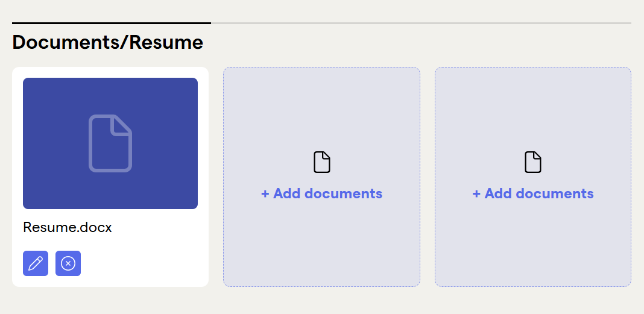Click '+ Add documents' in the rightmost card

pyautogui.click(x=532, y=193)
